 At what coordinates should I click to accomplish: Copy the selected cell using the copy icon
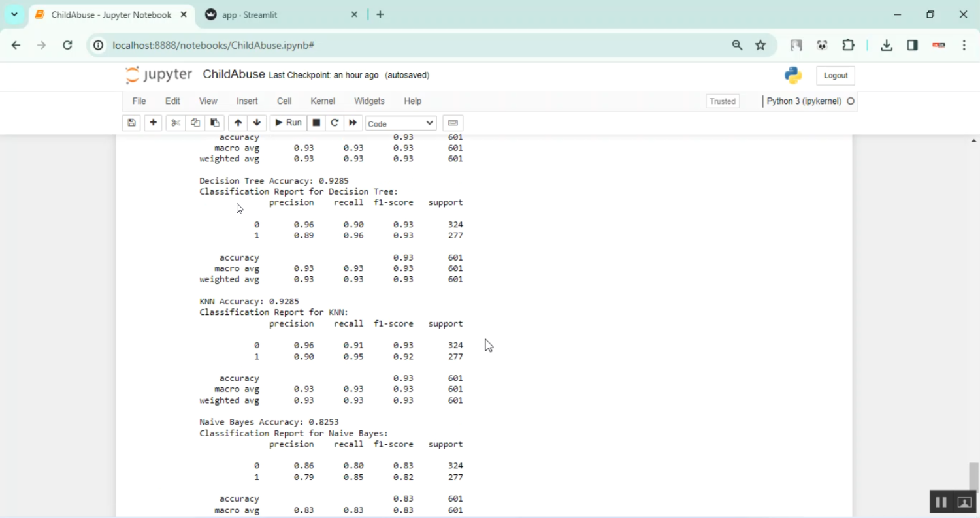(x=195, y=123)
